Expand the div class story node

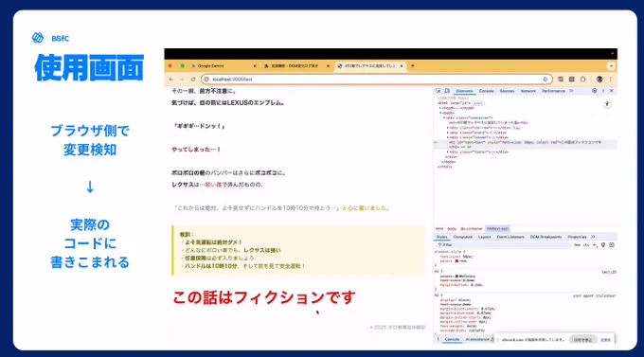(448, 133)
